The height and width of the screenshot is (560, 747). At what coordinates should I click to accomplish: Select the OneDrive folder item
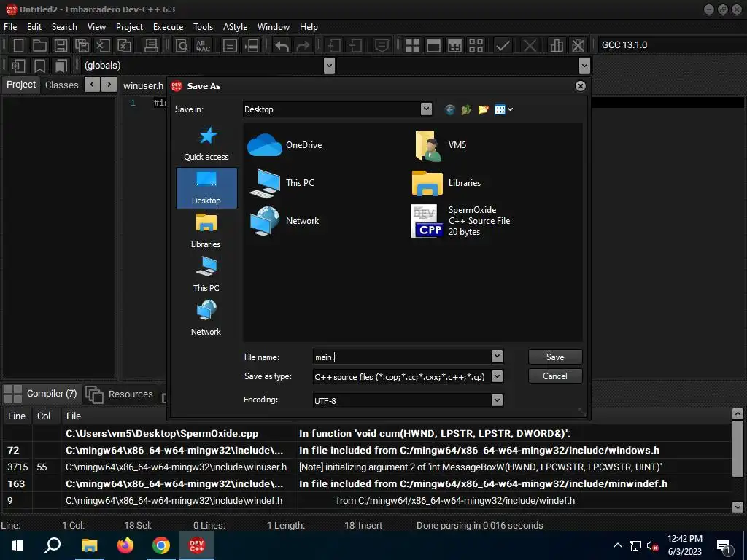(x=285, y=145)
